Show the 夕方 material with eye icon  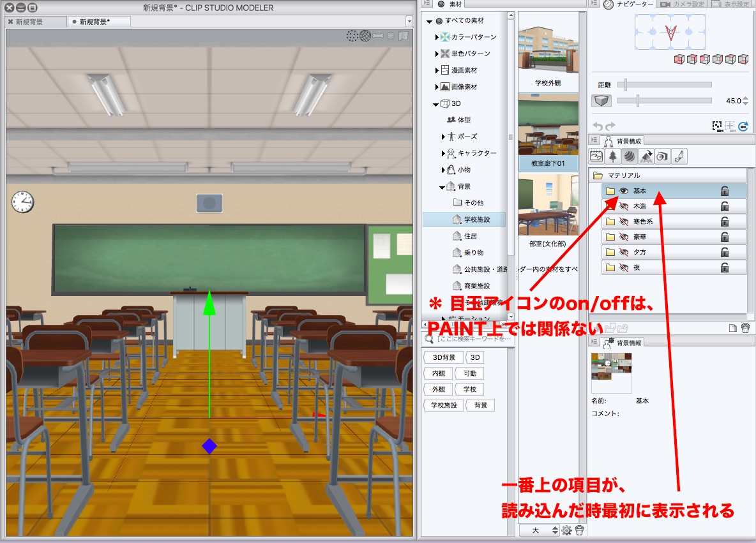tap(624, 252)
